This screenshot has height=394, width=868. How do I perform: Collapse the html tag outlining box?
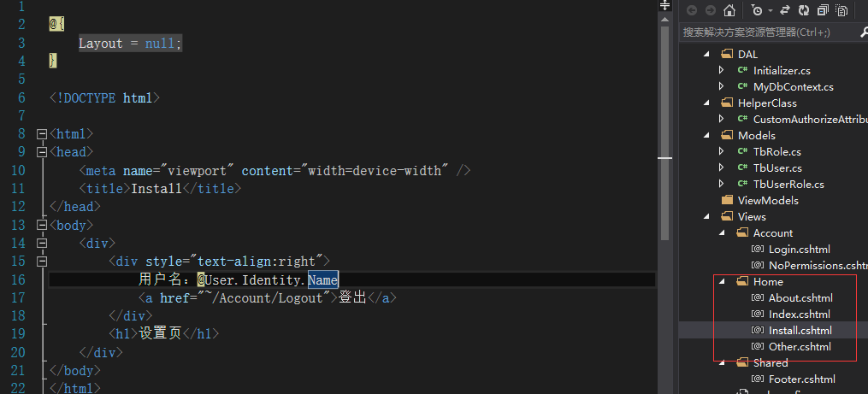click(42, 134)
